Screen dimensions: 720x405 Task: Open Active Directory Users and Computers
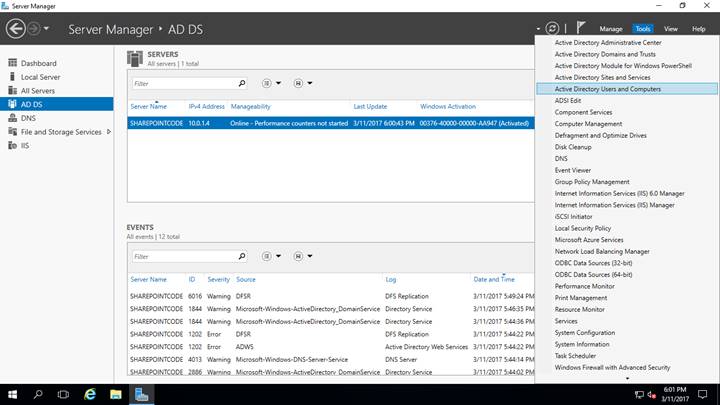(x=627, y=89)
